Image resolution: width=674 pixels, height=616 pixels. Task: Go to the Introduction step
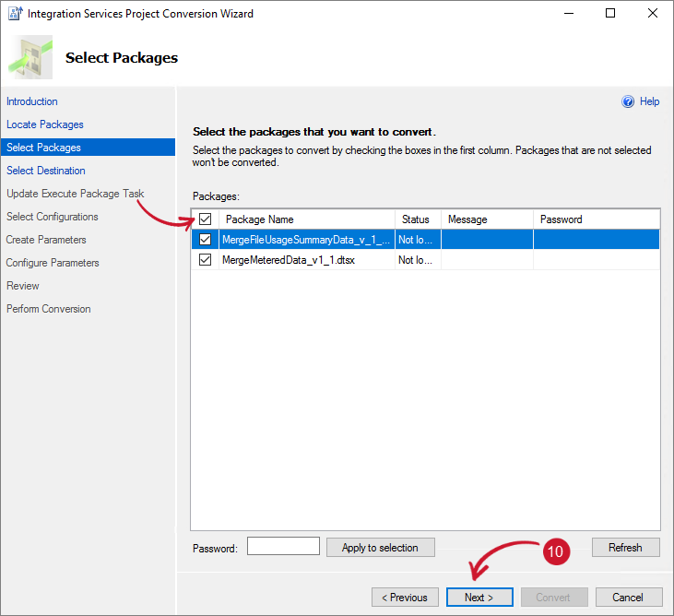click(32, 101)
